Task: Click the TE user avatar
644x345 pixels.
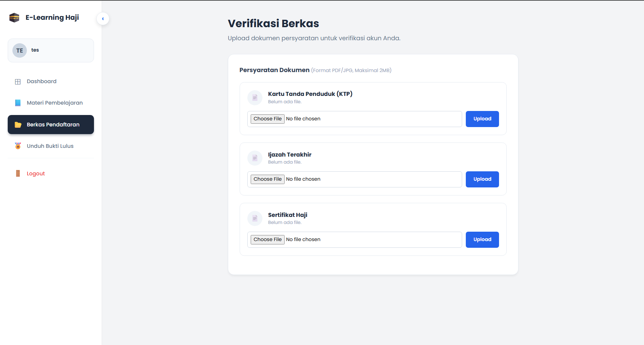Action: pos(20,51)
